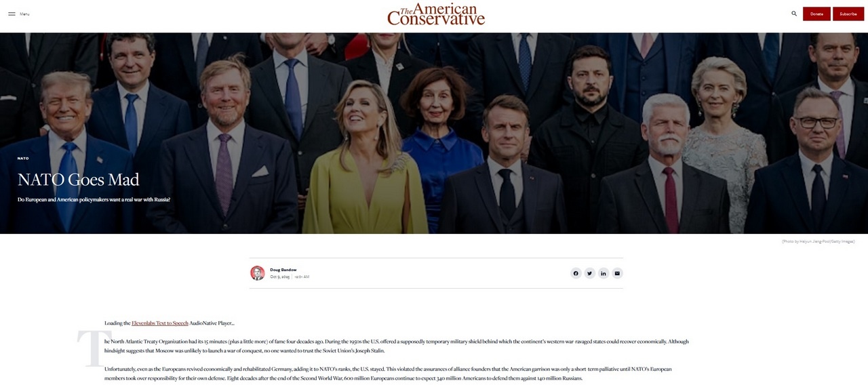This screenshot has height=387, width=868.
Task: Click the Oct 9, 2025 publication date
Action: [280, 277]
